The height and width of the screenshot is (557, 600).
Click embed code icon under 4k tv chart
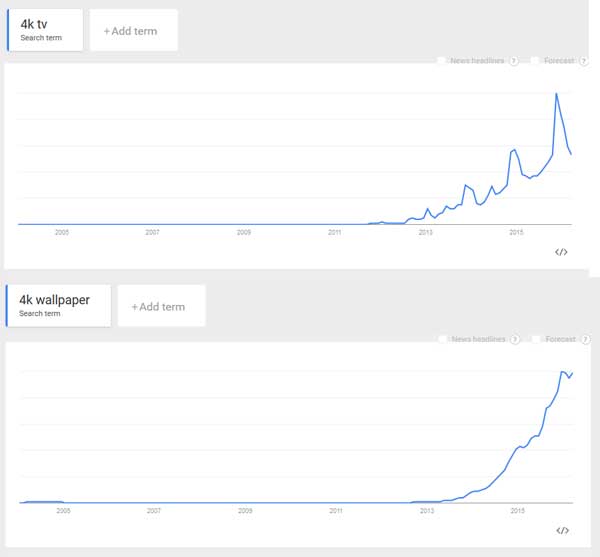click(x=561, y=252)
